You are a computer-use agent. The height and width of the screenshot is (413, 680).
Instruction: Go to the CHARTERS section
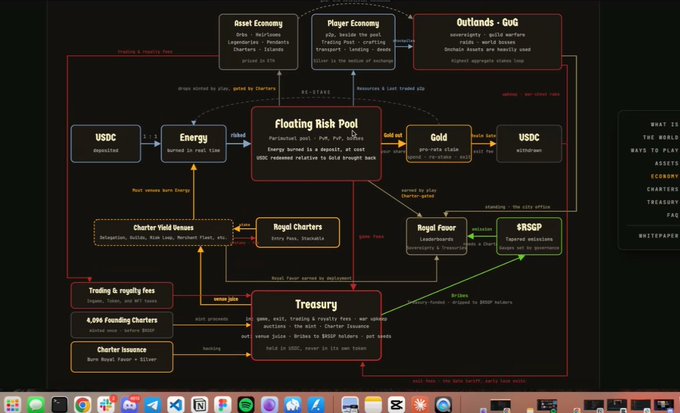tap(663, 190)
